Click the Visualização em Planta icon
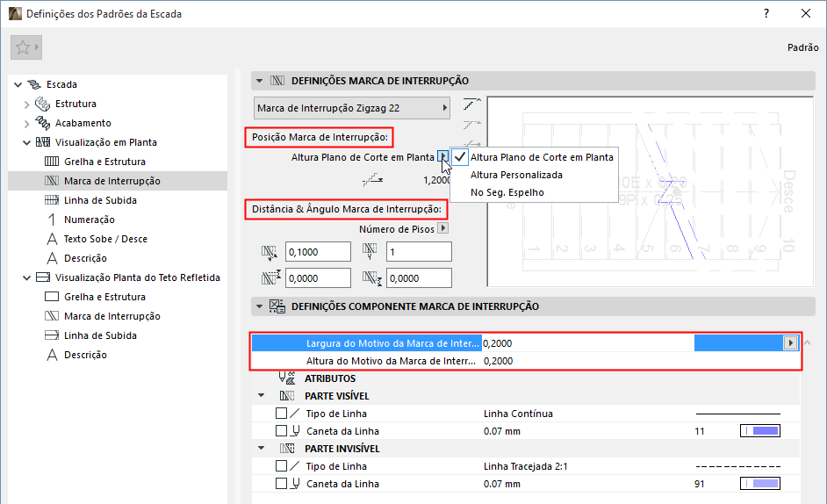 tap(43, 142)
